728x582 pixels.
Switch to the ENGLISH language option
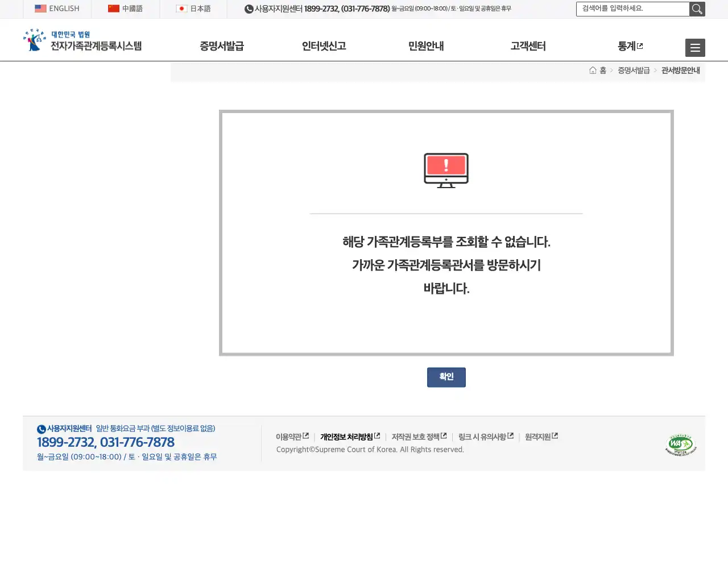coord(57,9)
